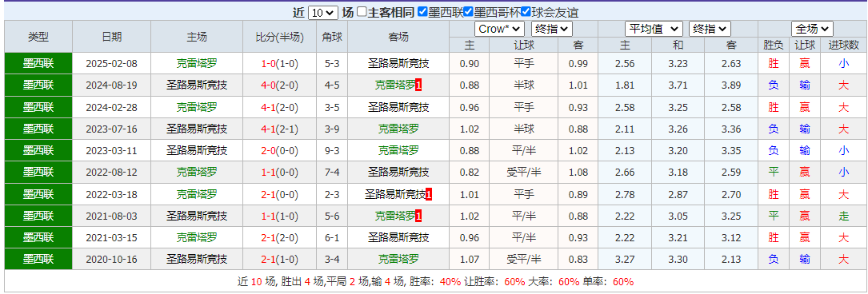The height and width of the screenshot is (294, 868).
Task: Click the 2023-03-11 score 2-0(0-0)
Action: click(x=279, y=150)
